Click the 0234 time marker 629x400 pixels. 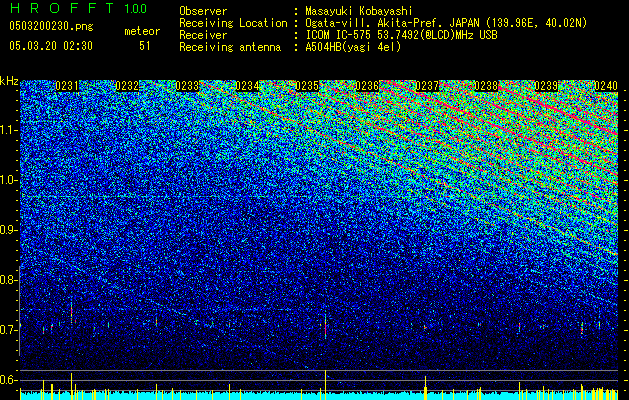(x=247, y=86)
